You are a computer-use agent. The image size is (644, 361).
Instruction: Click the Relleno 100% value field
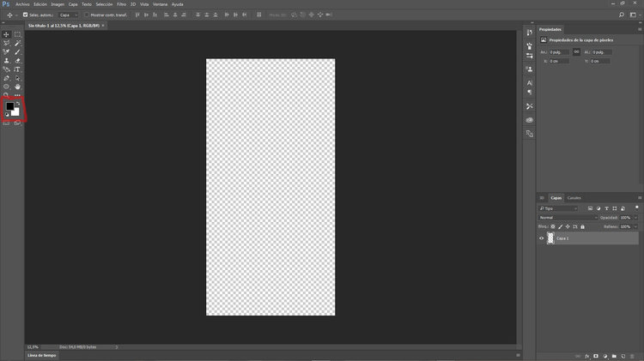626,226
